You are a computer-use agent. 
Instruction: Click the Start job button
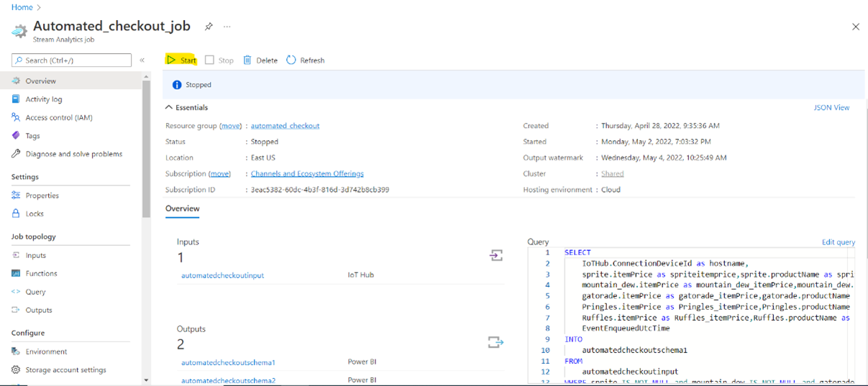(181, 60)
